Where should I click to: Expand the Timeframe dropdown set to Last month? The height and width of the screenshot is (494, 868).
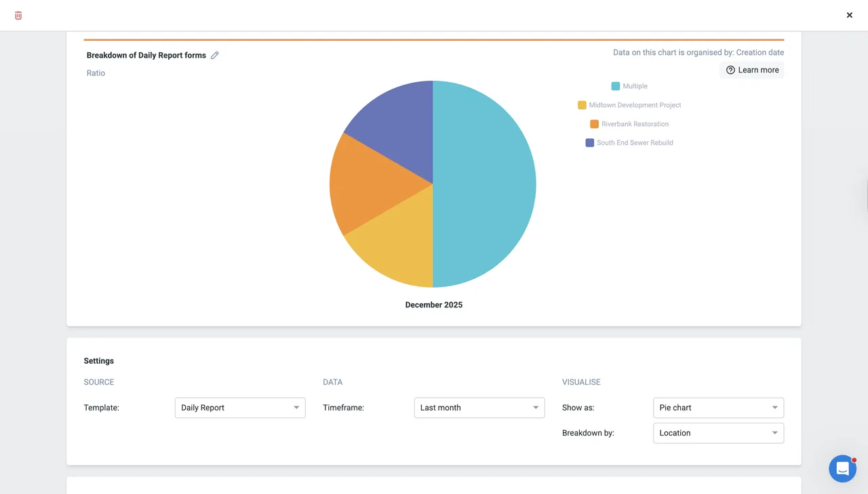click(479, 408)
